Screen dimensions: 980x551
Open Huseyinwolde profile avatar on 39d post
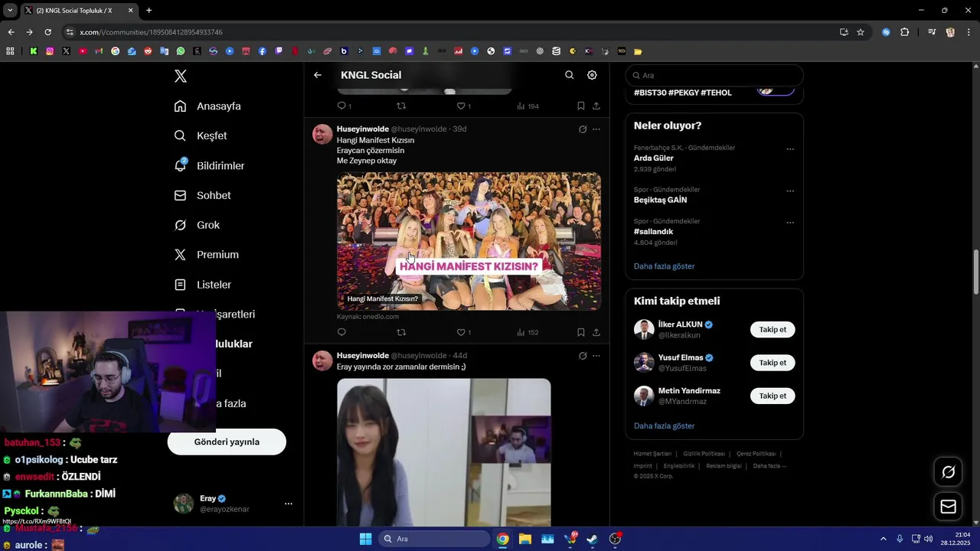(322, 134)
